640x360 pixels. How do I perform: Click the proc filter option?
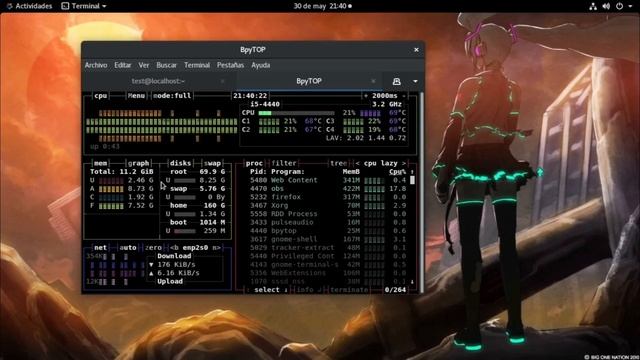284,163
